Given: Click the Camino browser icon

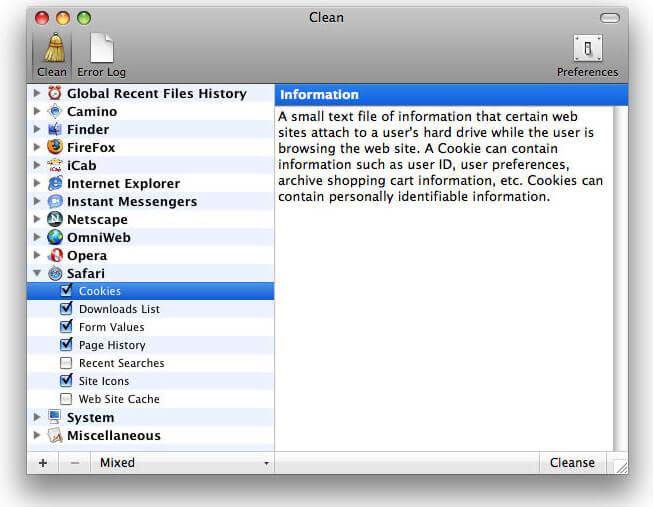Looking at the screenshot, I should point(55,111).
